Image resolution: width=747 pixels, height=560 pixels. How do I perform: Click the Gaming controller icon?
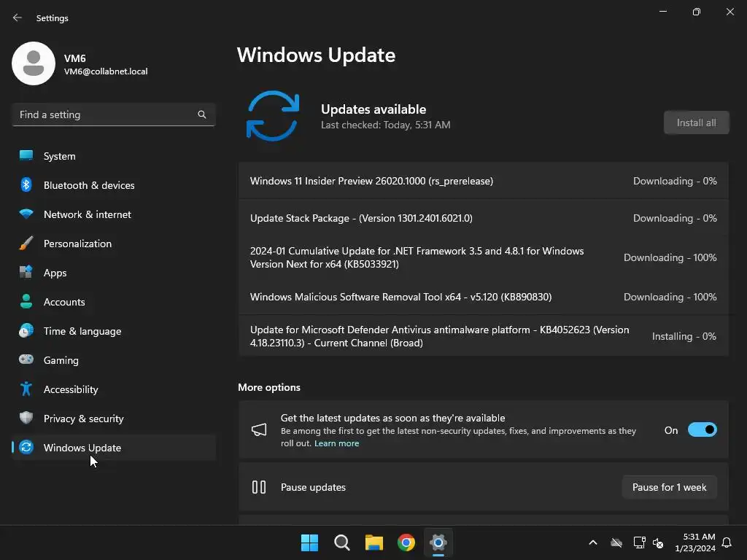click(x=26, y=359)
